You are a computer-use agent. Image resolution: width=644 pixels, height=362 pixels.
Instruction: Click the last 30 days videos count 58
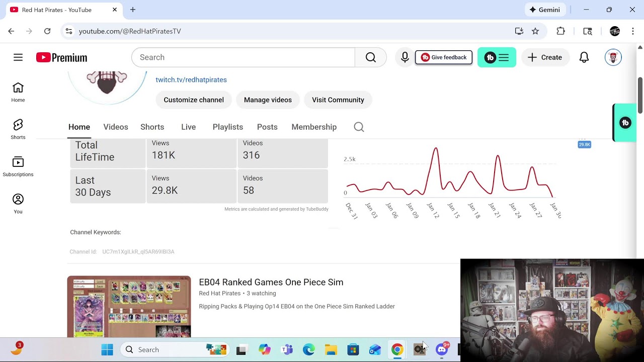[x=249, y=191]
